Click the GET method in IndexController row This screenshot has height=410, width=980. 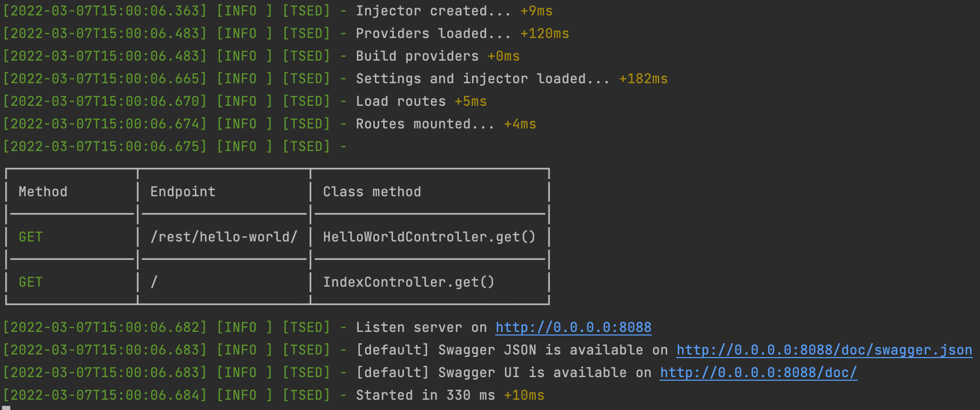coord(31,282)
